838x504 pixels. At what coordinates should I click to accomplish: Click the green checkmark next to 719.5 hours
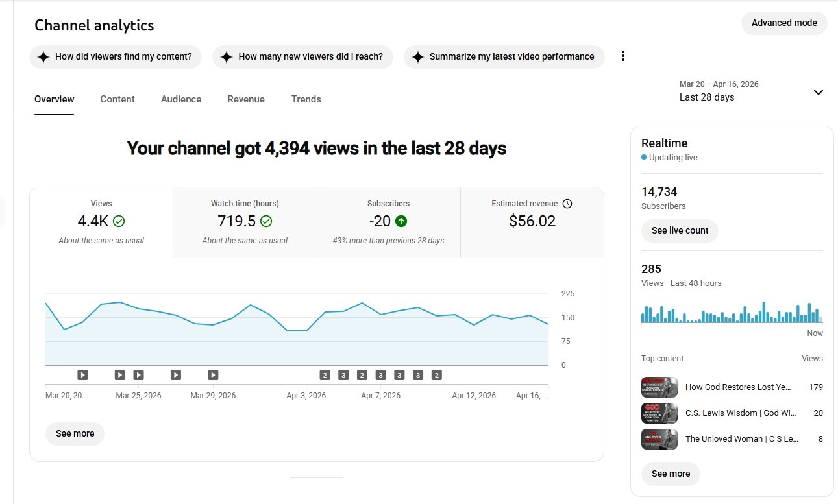coord(266,221)
